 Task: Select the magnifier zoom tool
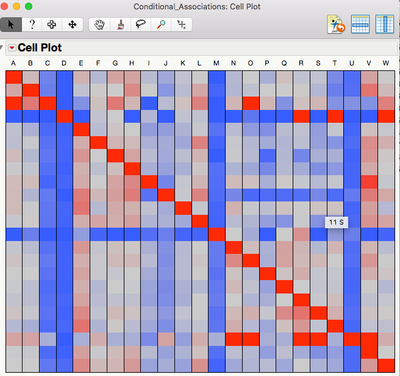(x=161, y=25)
